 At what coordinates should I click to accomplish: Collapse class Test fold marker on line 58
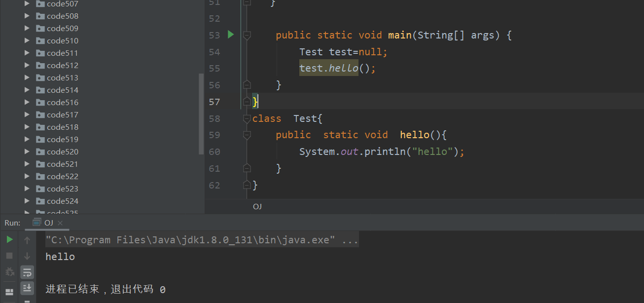click(247, 118)
